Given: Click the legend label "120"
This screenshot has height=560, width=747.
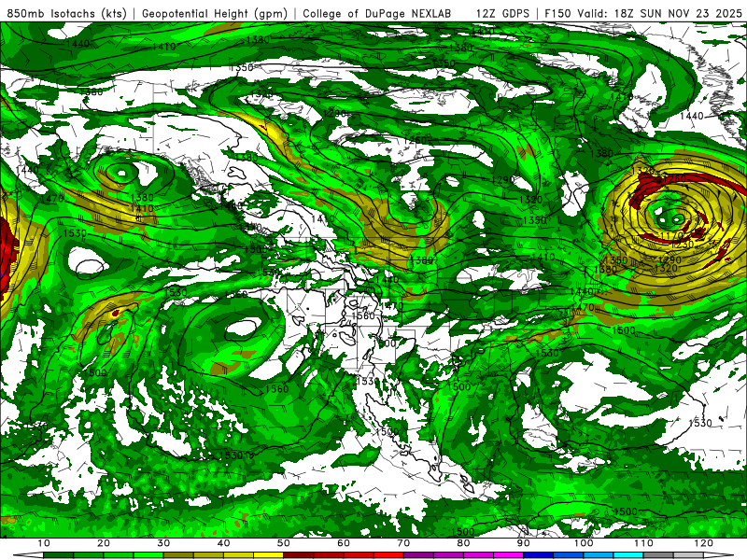Looking at the screenshot, I should [x=704, y=543].
